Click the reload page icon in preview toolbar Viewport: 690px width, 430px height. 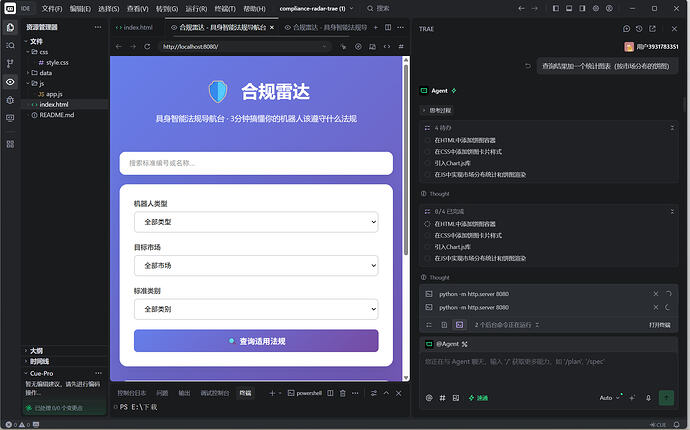147,46
